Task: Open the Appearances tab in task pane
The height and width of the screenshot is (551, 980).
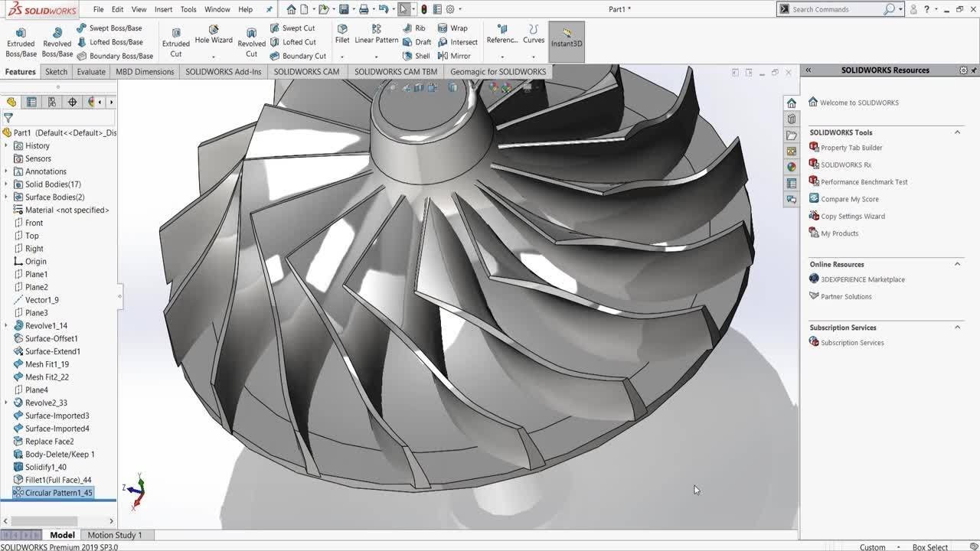Action: (x=792, y=167)
